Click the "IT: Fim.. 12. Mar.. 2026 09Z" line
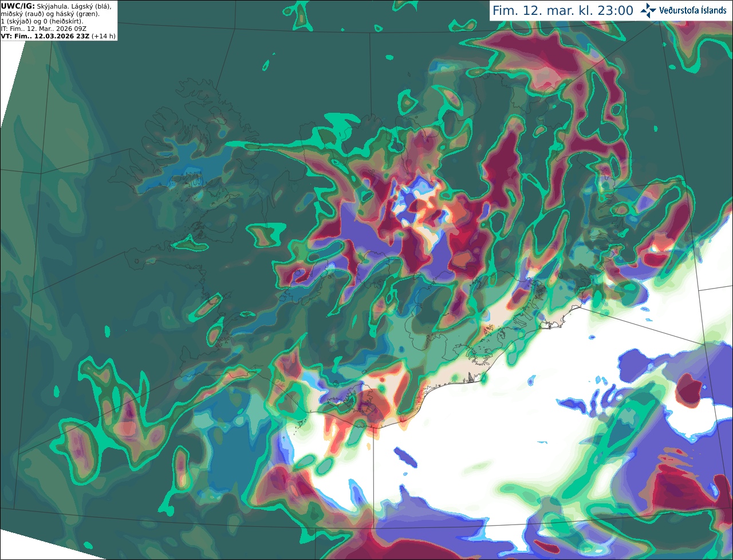The image size is (733, 560). click(44, 29)
